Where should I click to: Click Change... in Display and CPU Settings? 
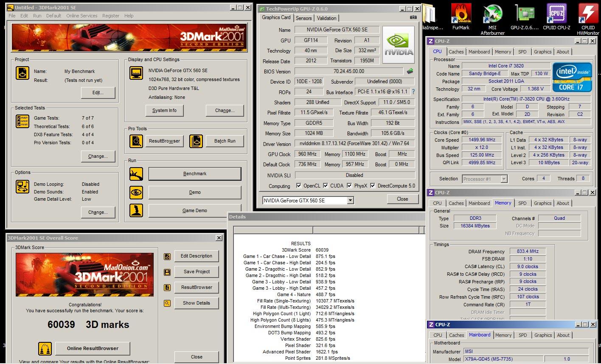click(x=225, y=110)
